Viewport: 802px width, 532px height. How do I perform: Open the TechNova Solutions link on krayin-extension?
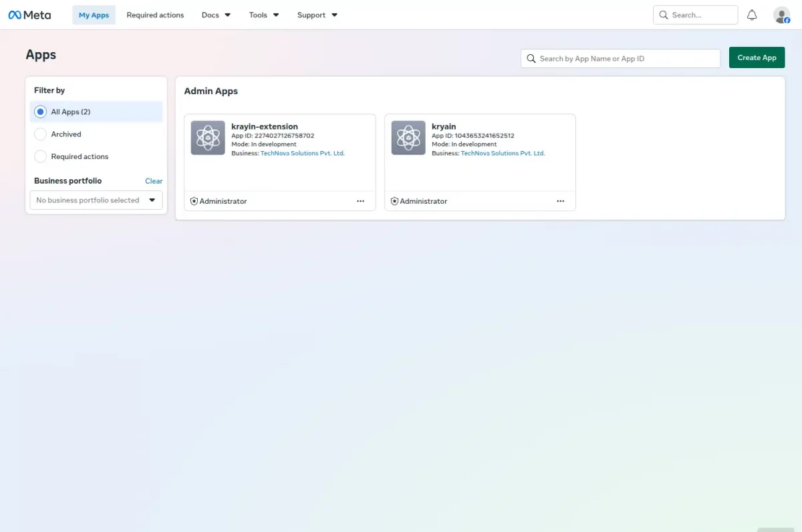[x=303, y=153]
